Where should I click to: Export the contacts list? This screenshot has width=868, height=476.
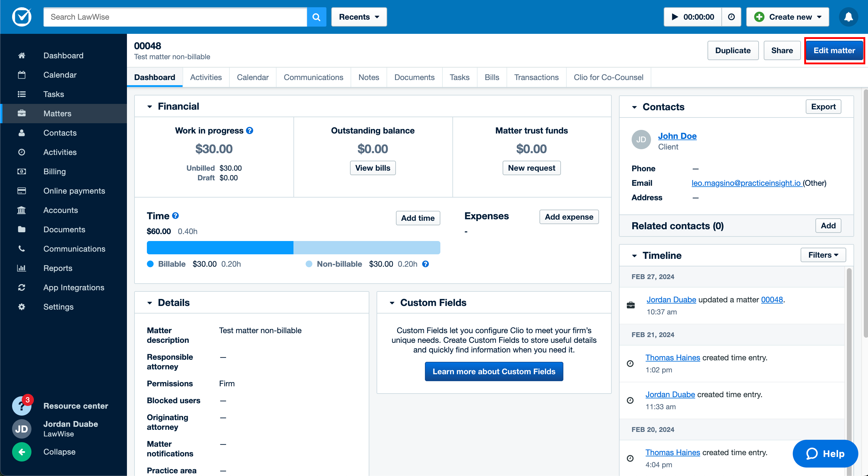click(x=823, y=106)
